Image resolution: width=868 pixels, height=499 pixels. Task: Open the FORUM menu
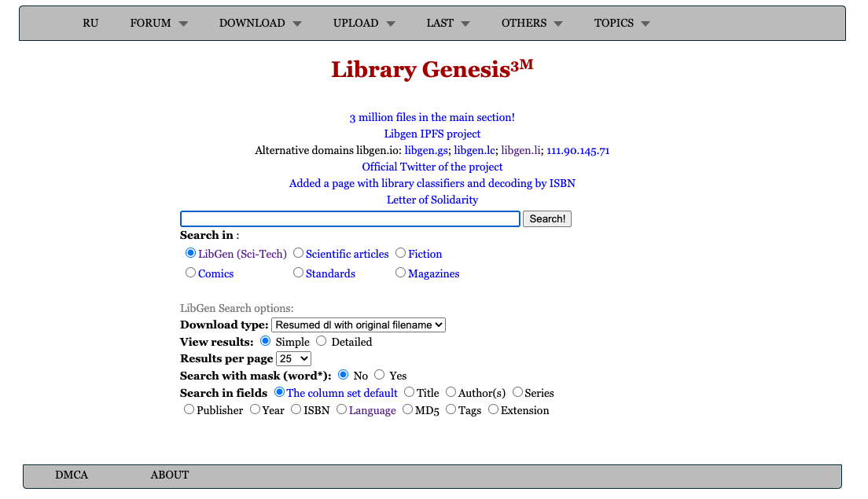tap(151, 24)
